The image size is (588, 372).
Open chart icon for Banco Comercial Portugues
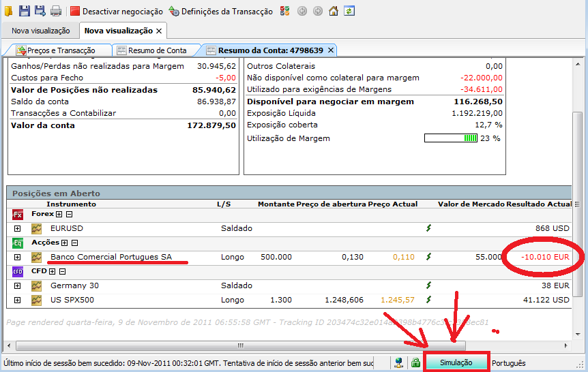click(x=36, y=257)
